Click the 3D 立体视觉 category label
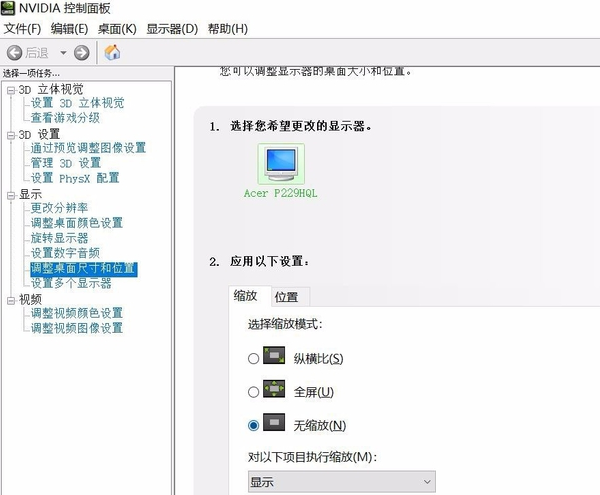600x495 pixels. click(x=51, y=90)
